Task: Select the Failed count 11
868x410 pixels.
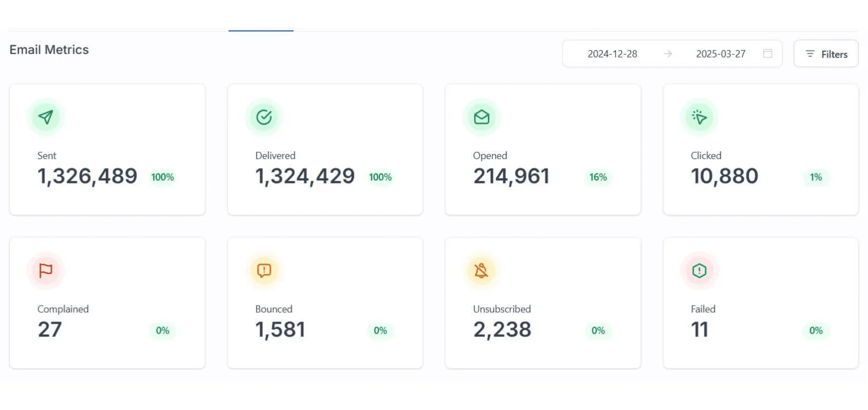Action: pos(700,330)
